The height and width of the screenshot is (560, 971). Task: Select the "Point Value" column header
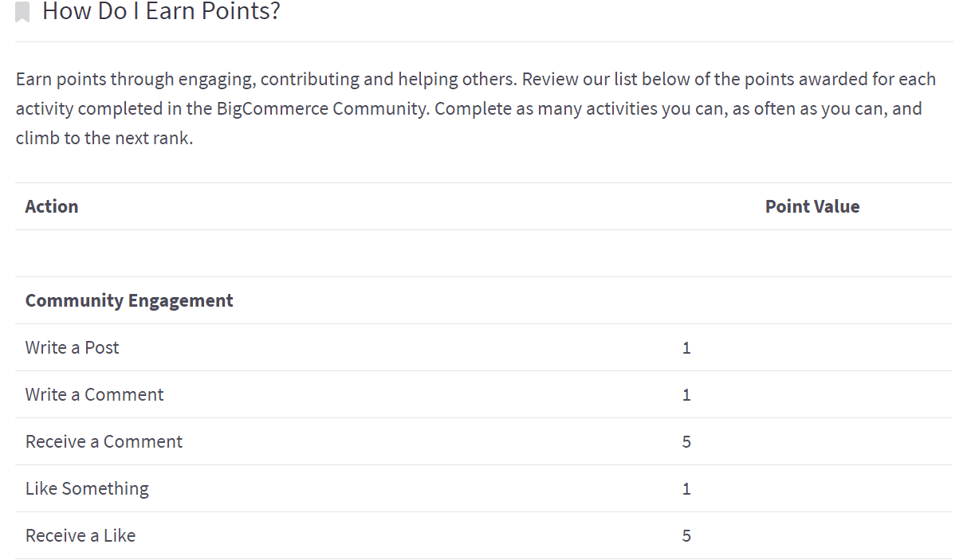point(812,206)
